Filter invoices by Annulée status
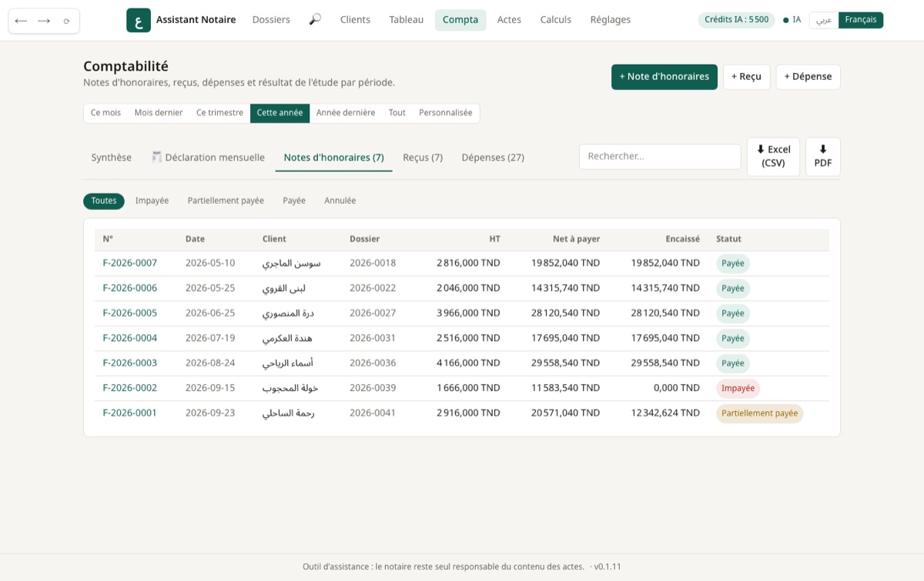The width and height of the screenshot is (924, 581). pos(340,201)
